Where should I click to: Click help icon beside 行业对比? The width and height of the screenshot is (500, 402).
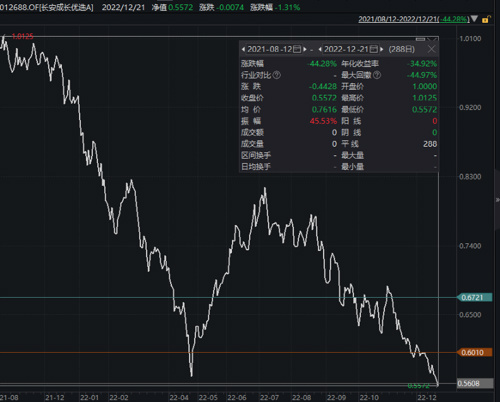277,75
